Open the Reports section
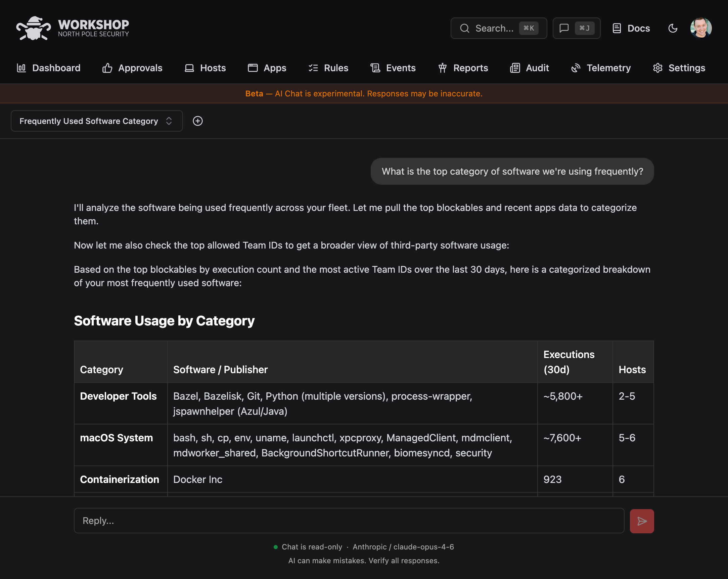 463,68
